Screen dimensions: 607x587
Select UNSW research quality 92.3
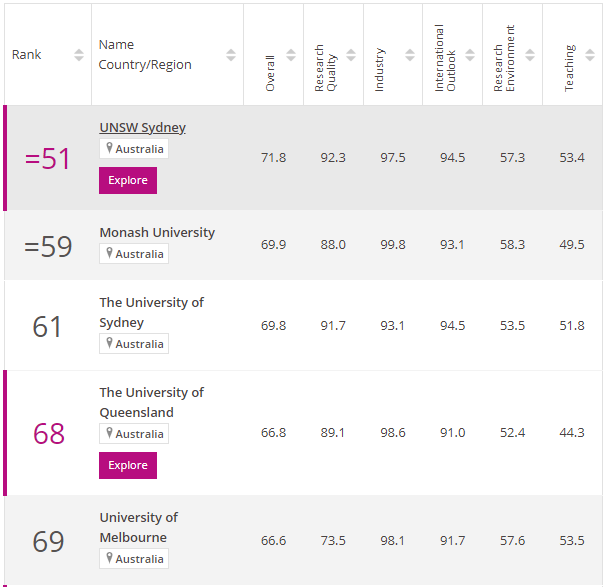tap(333, 158)
